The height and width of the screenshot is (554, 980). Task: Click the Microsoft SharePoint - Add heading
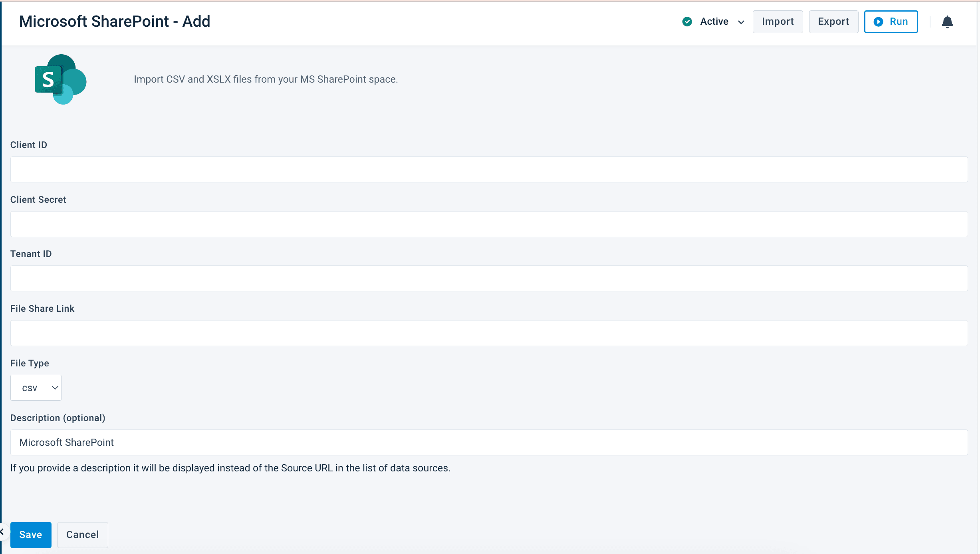click(115, 22)
